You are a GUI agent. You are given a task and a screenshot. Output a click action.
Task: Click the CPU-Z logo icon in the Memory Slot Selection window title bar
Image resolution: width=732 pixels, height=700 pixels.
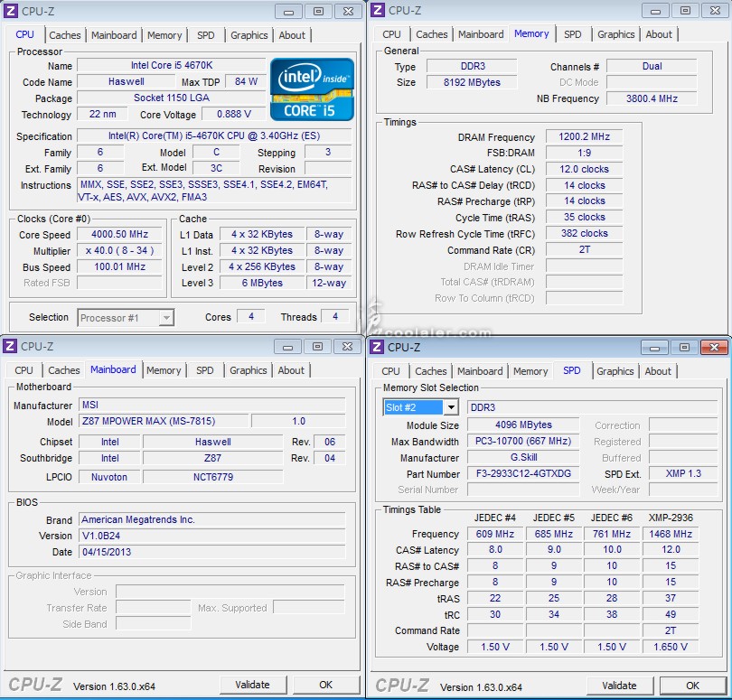[377, 347]
